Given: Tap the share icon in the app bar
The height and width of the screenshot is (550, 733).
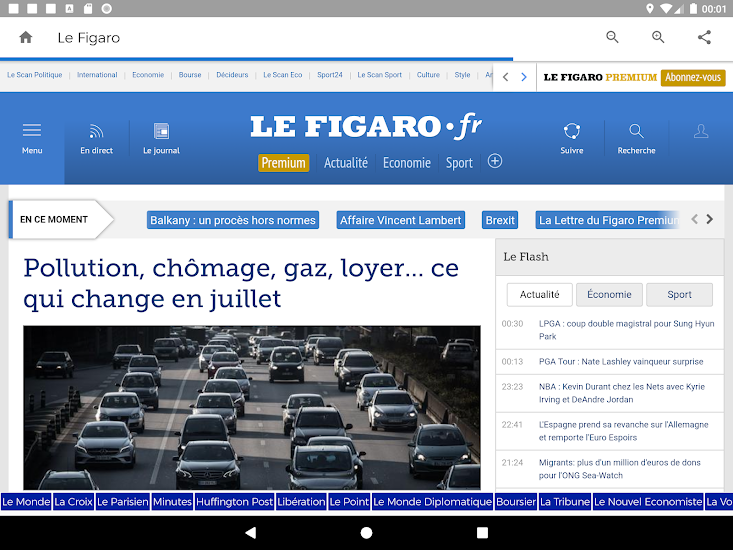Looking at the screenshot, I should click(x=704, y=38).
